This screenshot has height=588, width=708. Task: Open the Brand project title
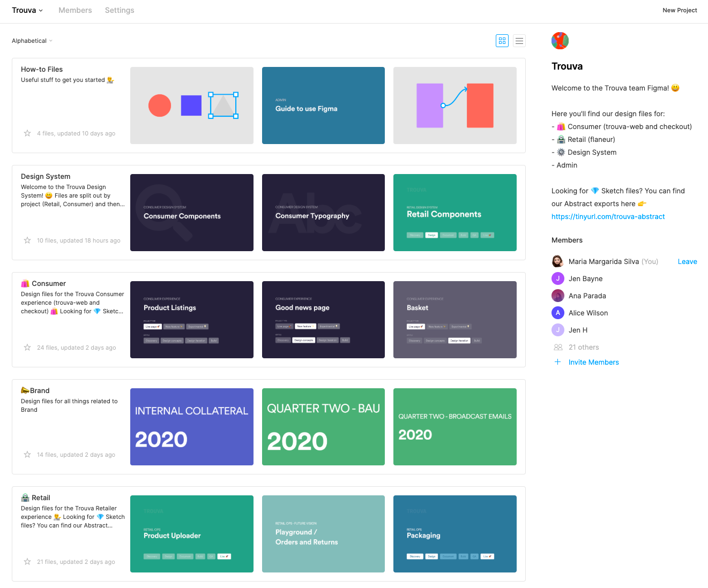click(x=35, y=391)
